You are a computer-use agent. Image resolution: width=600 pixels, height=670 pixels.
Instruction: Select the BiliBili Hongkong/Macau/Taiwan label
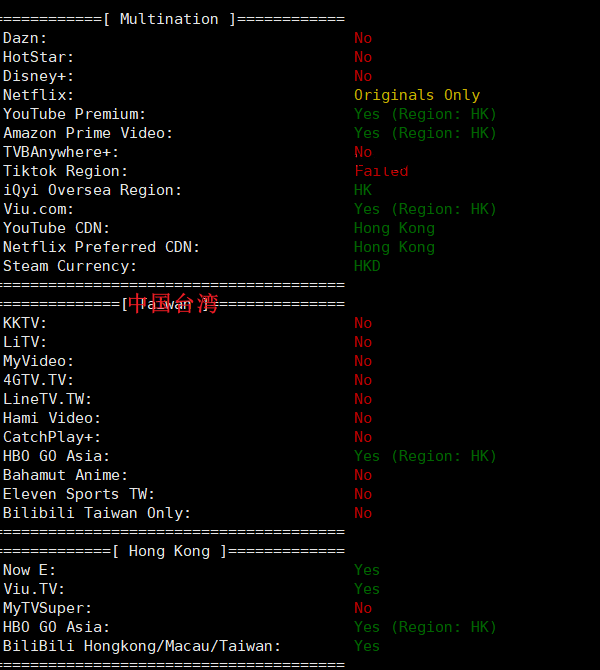point(142,646)
